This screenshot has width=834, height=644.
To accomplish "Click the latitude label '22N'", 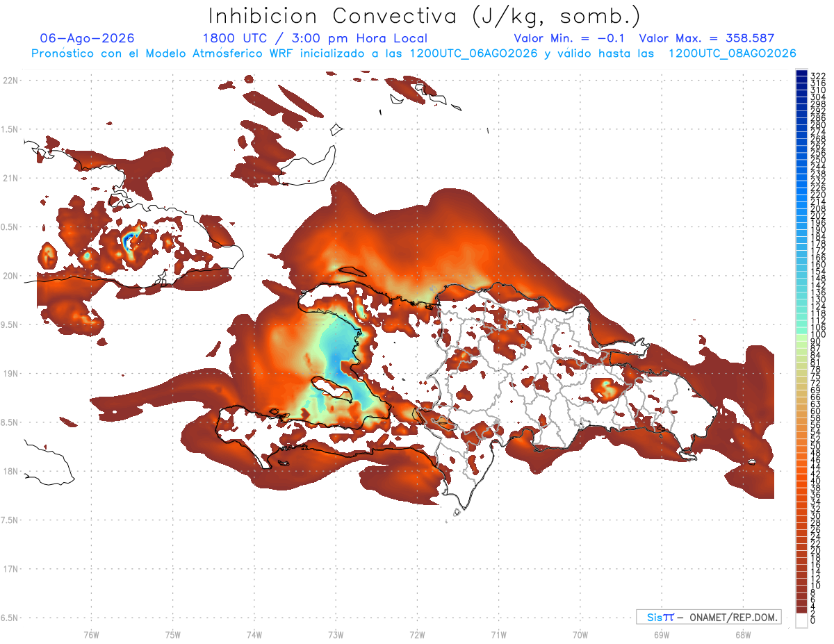I will point(10,80).
